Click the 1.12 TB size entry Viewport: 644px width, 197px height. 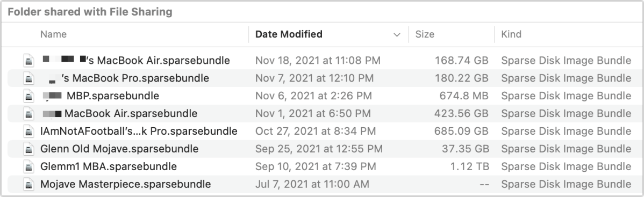pos(469,166)
